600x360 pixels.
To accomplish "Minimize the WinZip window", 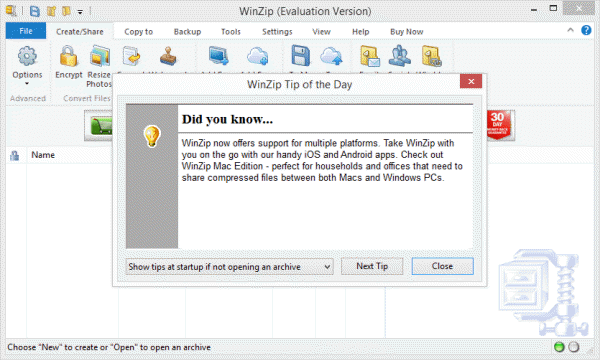I will point(534,10).
